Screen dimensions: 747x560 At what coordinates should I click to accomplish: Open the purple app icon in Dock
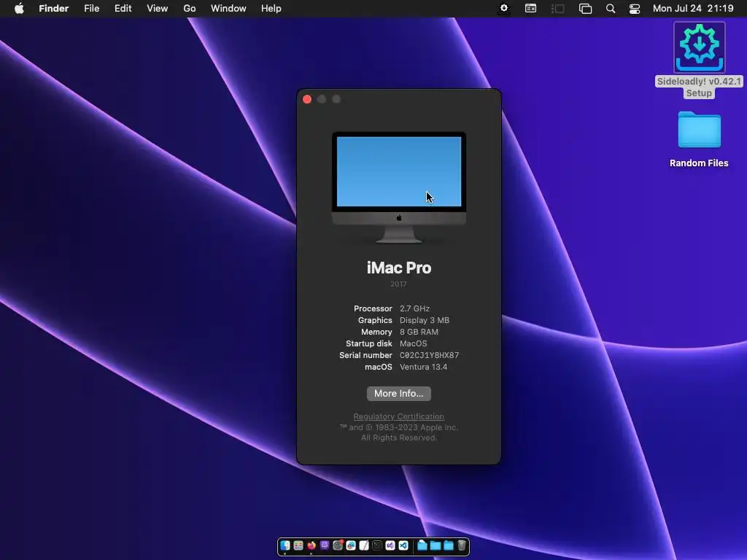pos(325,545)
